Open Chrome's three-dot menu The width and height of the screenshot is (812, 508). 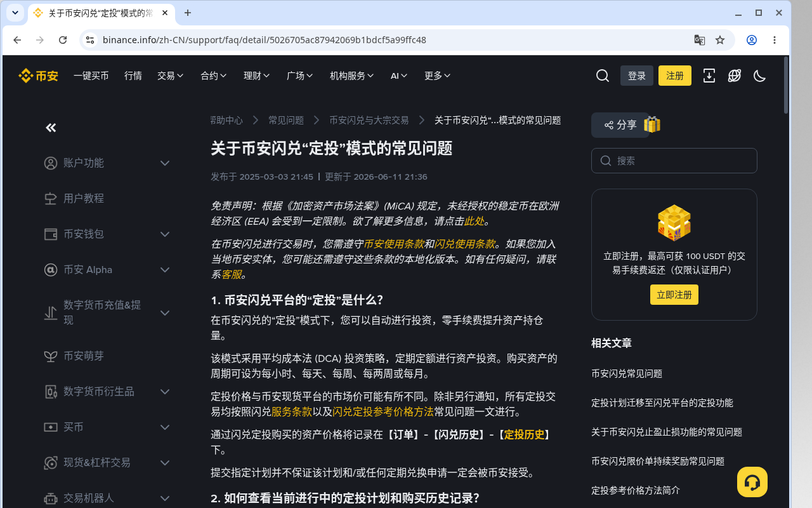[775, 40]
